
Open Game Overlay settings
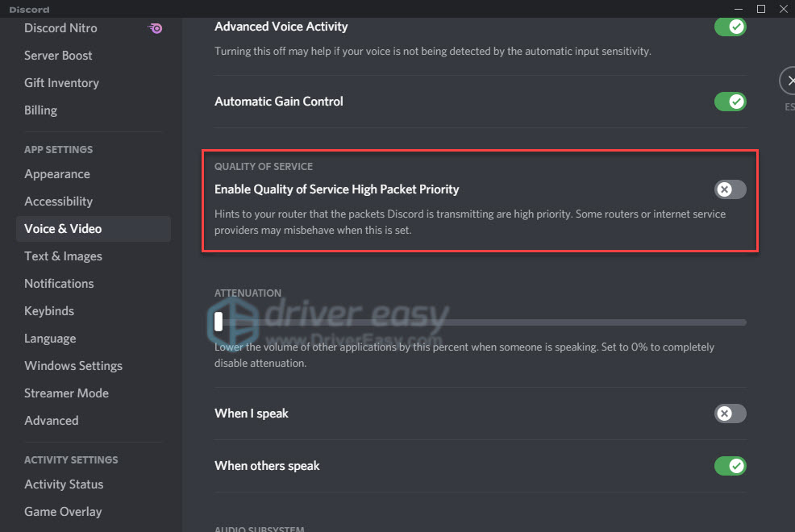tap(63, 511)
